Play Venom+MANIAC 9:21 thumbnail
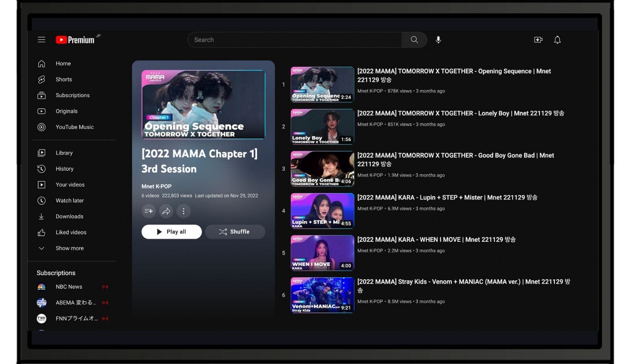The image size is (628, 364). coord(322,295)
